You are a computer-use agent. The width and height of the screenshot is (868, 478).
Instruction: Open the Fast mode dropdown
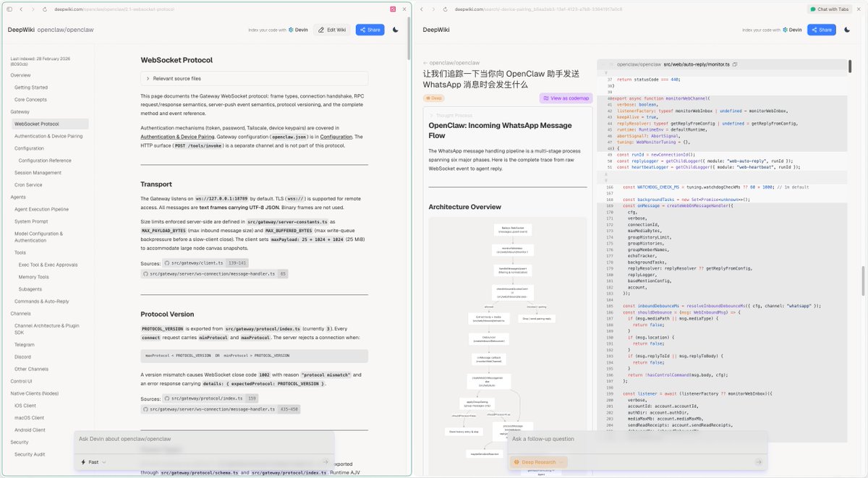pyautogui.click(x=93, y=461)
